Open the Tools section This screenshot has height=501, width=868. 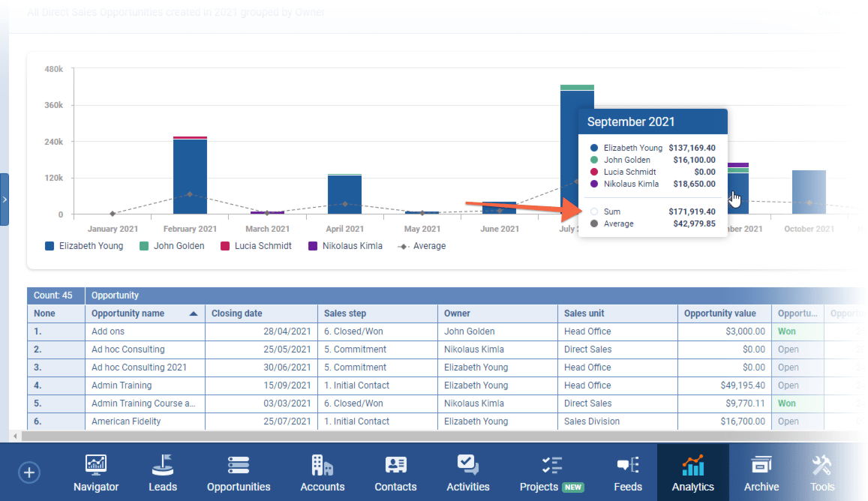pyautogui.click(x=821, y=472)
